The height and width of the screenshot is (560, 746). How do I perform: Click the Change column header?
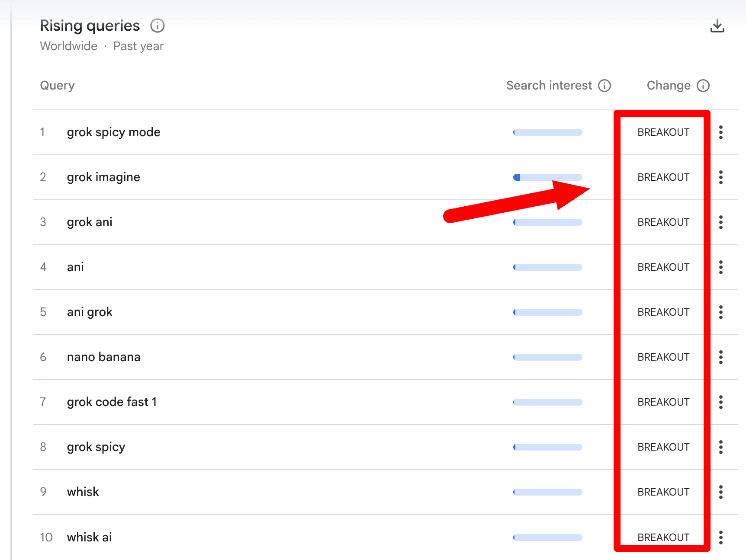669,86
